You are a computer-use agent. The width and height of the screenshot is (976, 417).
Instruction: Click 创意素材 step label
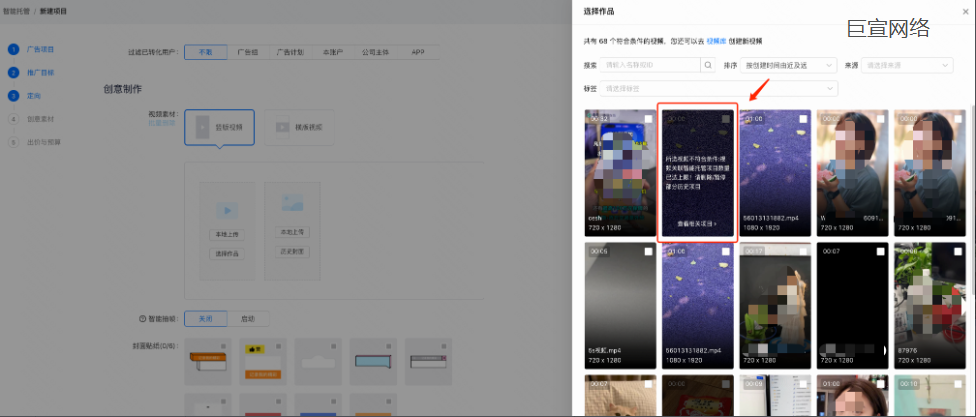click(40, 119)
